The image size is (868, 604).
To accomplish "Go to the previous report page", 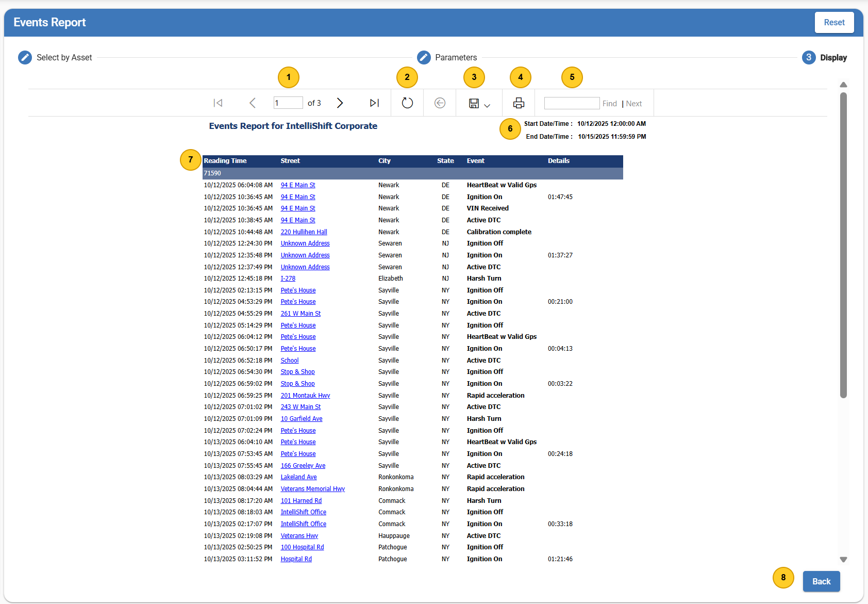I will pos(253,103).
